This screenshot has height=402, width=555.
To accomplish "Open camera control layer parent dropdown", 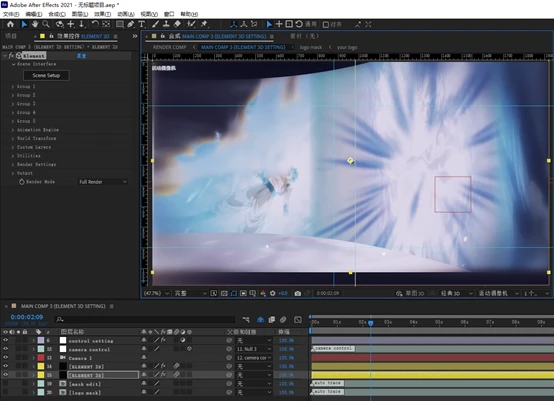I will point(254,349).
